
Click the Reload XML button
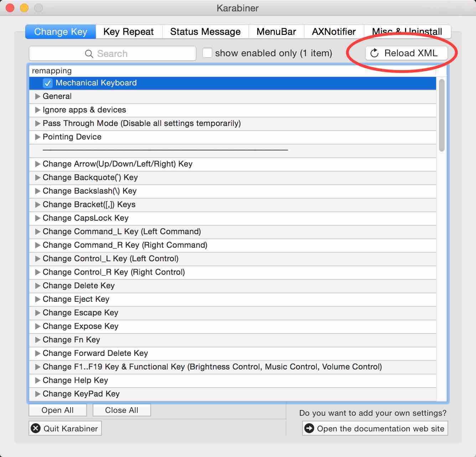coord(407,53)
